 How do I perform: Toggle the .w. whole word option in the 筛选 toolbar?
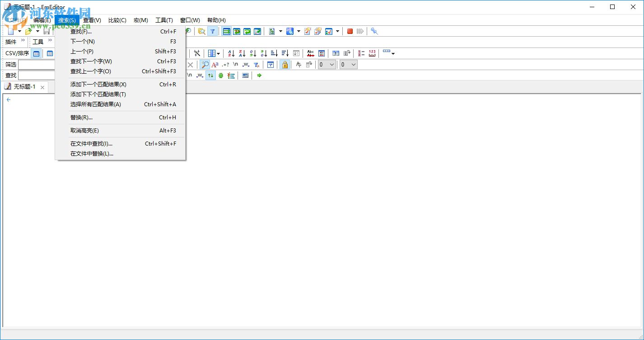coord(246,65)
